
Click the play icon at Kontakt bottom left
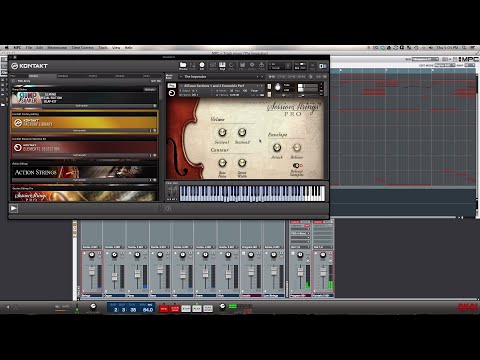click(14, 208)
